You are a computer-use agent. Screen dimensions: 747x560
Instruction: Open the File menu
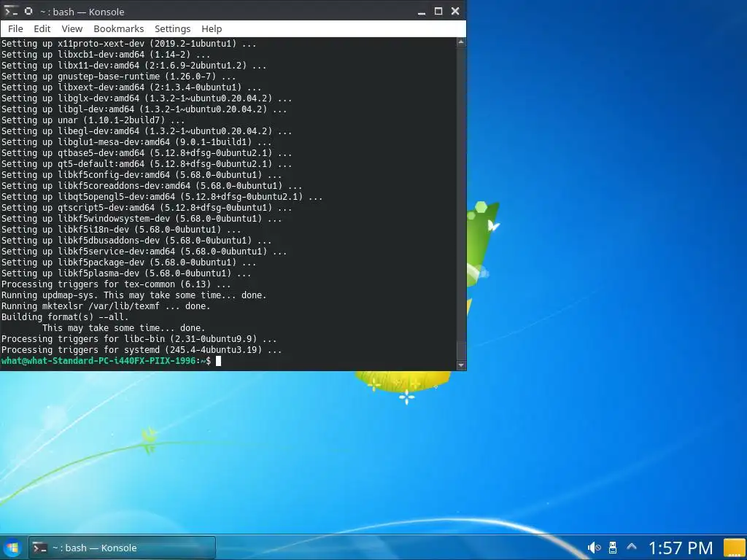tap(15, 28)
